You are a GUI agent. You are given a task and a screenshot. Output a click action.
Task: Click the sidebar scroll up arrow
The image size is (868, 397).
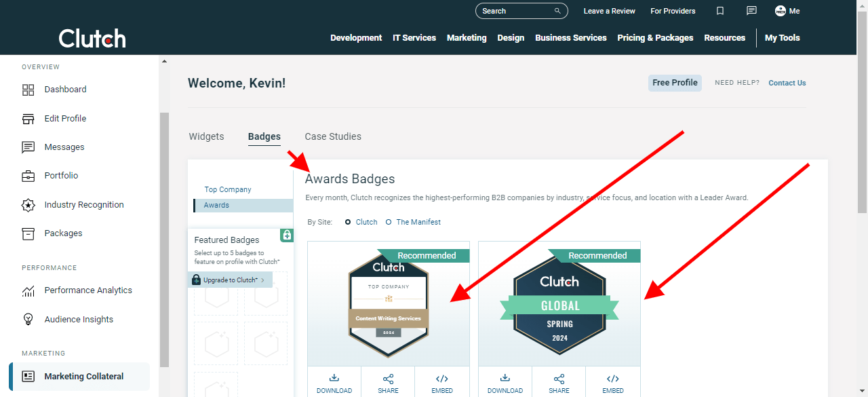click(x=164, y=62)
